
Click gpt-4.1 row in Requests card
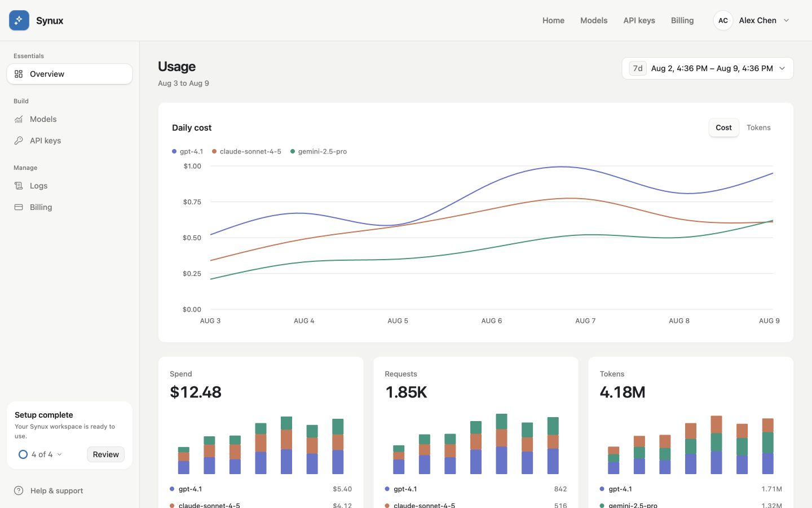coord(476,489)
